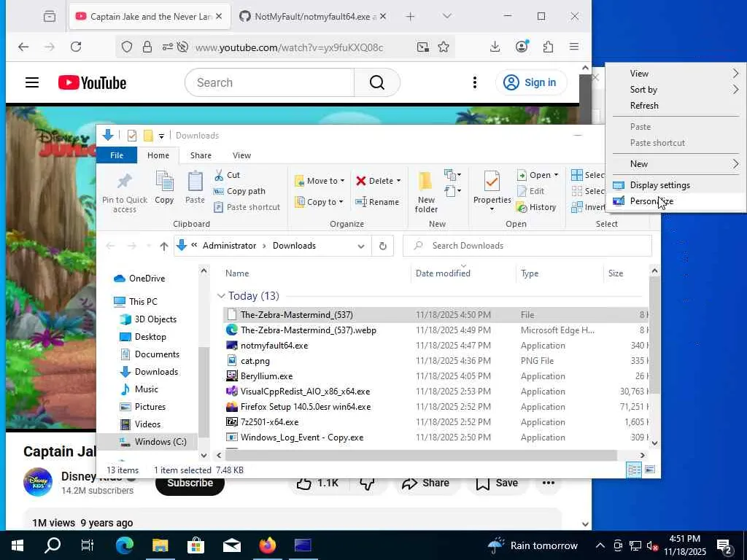This screenshot has height=560, width=747.
Task: Open Mail app from taskbar
Action: 231,545
